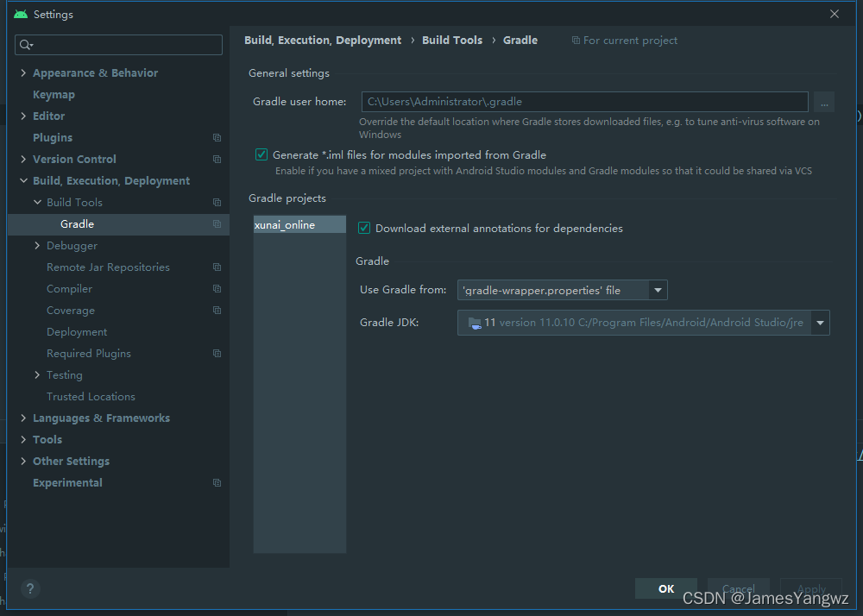Click the JDK folder icon in Gradle JDK field
The height and width of the screenshot is (616, 863).
pos(475,323)
